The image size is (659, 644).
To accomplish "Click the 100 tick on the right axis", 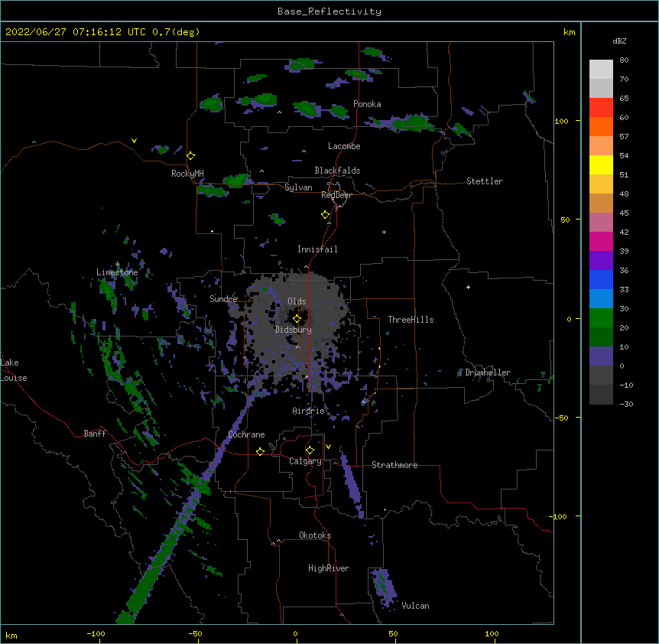I will 561,121.
